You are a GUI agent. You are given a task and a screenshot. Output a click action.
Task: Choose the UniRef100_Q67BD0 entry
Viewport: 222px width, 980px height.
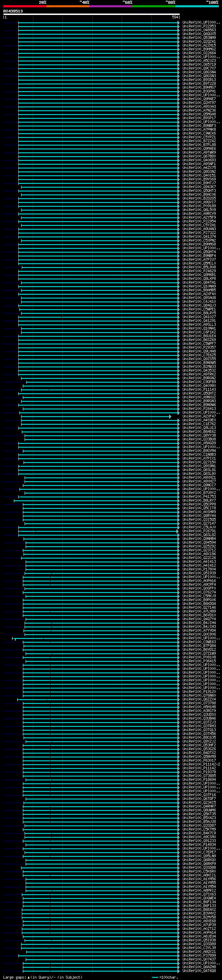pos(199,156)
